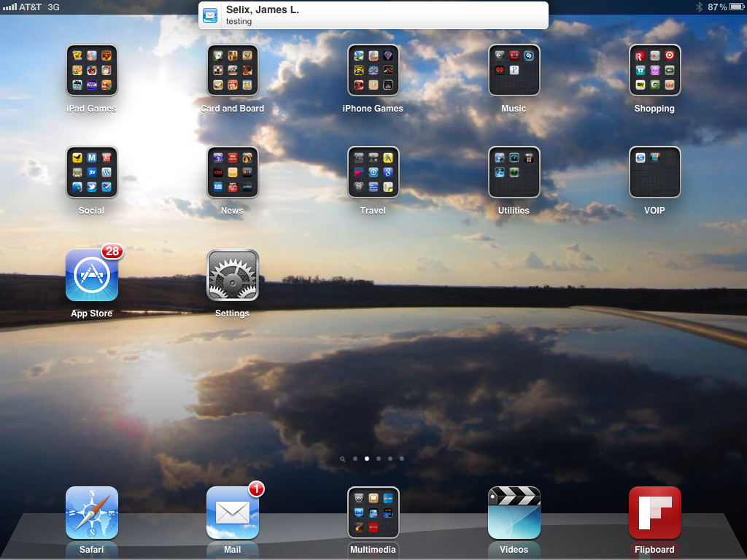Open the Utilities folder

click(x=514, y=172)
